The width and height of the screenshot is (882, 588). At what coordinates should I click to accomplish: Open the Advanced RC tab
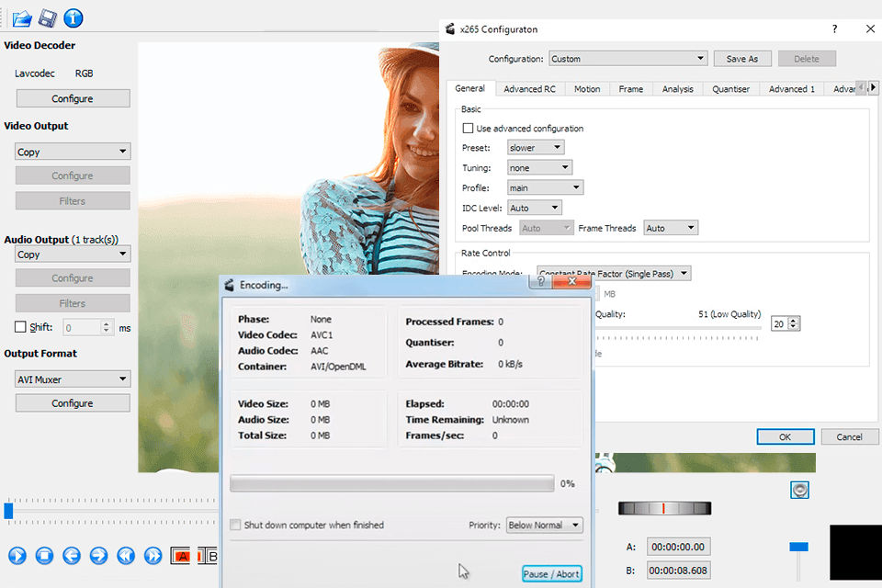530,88
